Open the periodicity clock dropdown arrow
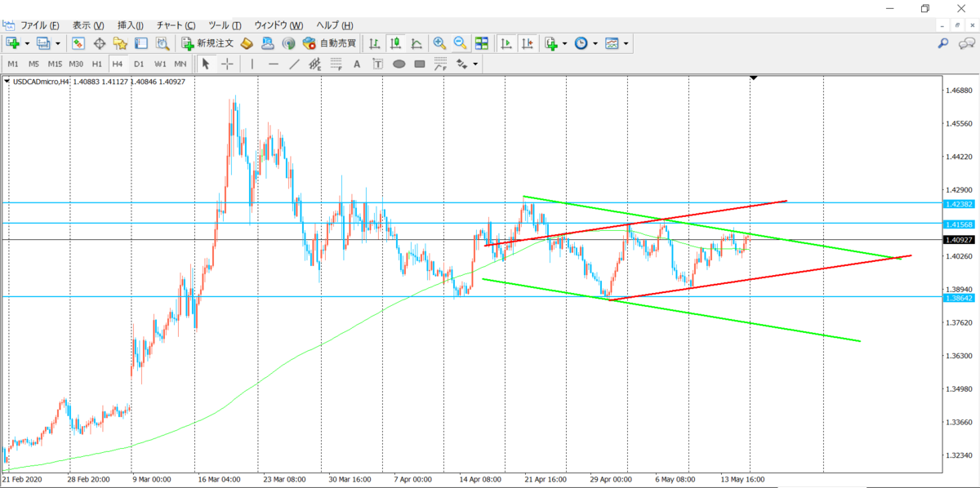 coord(595,43)
